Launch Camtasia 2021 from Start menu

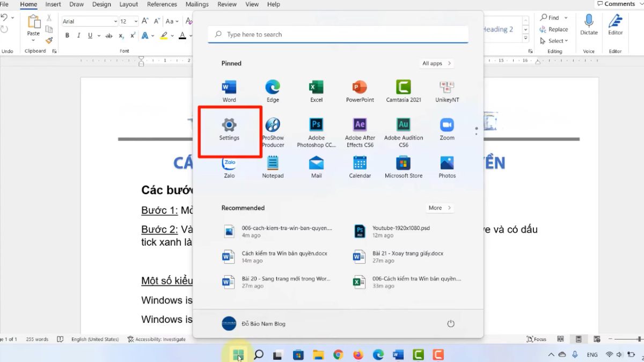404,91
